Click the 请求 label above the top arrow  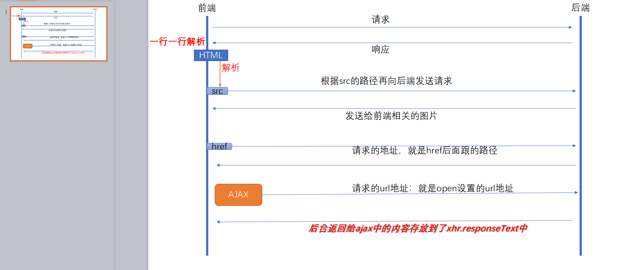[x=381, y=19]
